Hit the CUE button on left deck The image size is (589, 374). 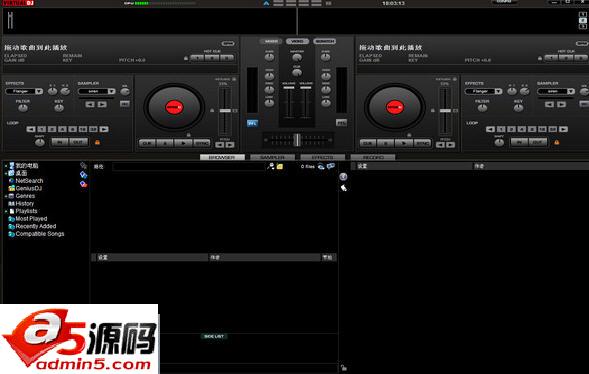coord(147,143)
